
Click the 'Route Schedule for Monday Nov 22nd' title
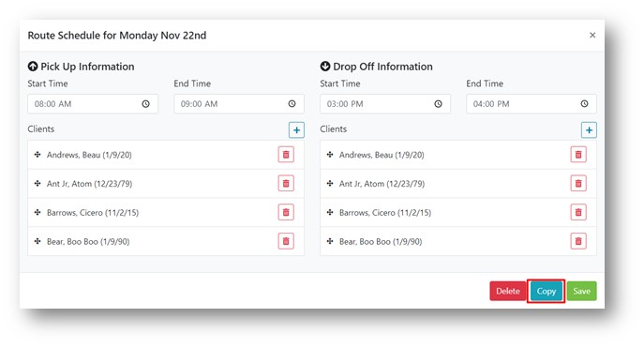coord(117,36)
